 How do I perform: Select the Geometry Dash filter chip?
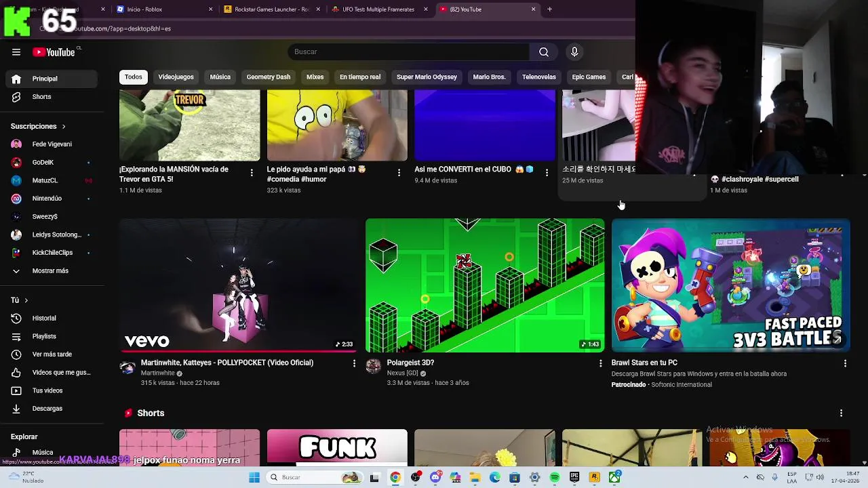tap(269, 77)
